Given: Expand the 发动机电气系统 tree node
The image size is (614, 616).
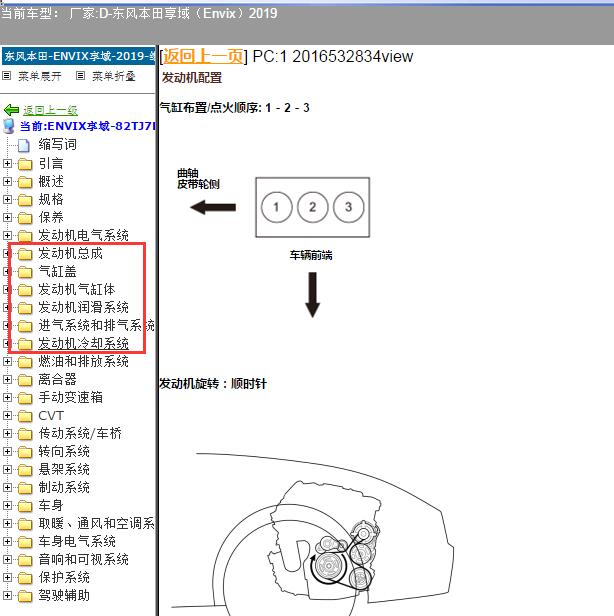Looking at the screenshot, I should coord(7,235).
